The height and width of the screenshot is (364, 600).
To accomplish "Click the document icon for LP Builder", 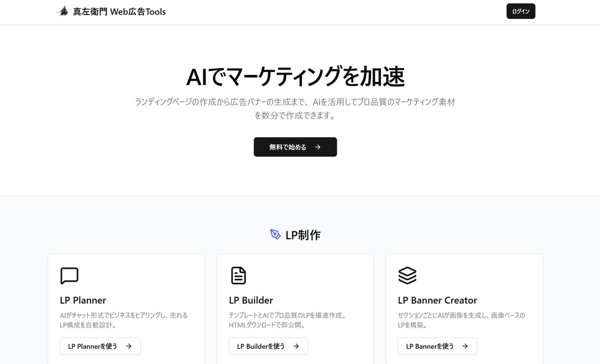I will click(x=238, y=276).
